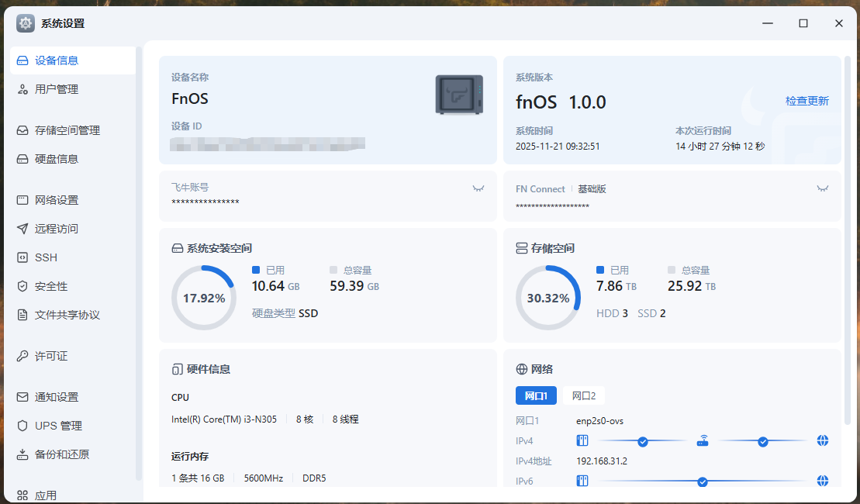
Task: Click the IPv6 internet globe icon
Action: tap(822, 481)
